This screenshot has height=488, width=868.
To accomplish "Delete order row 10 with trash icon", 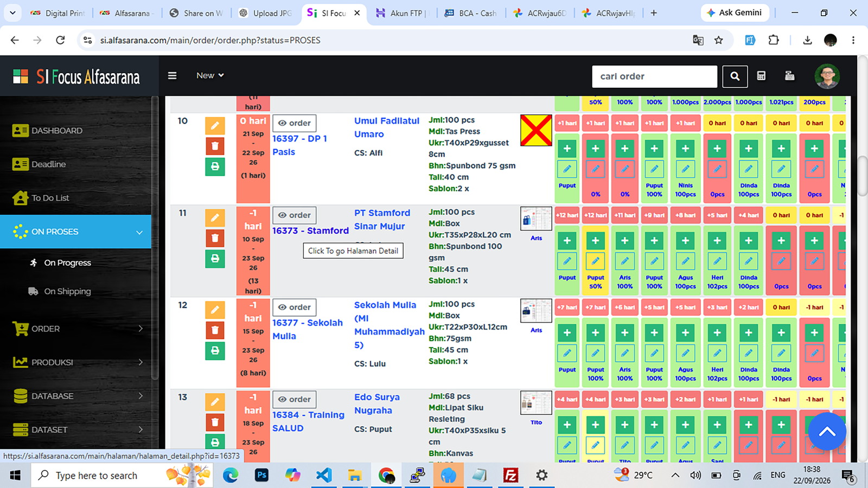I will coord(215,146).
